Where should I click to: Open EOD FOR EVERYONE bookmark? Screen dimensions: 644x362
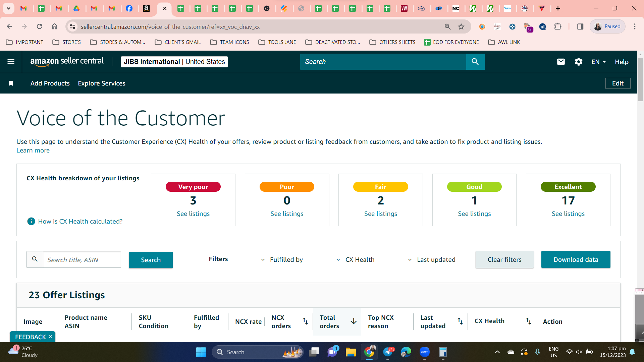click(451, 42)
